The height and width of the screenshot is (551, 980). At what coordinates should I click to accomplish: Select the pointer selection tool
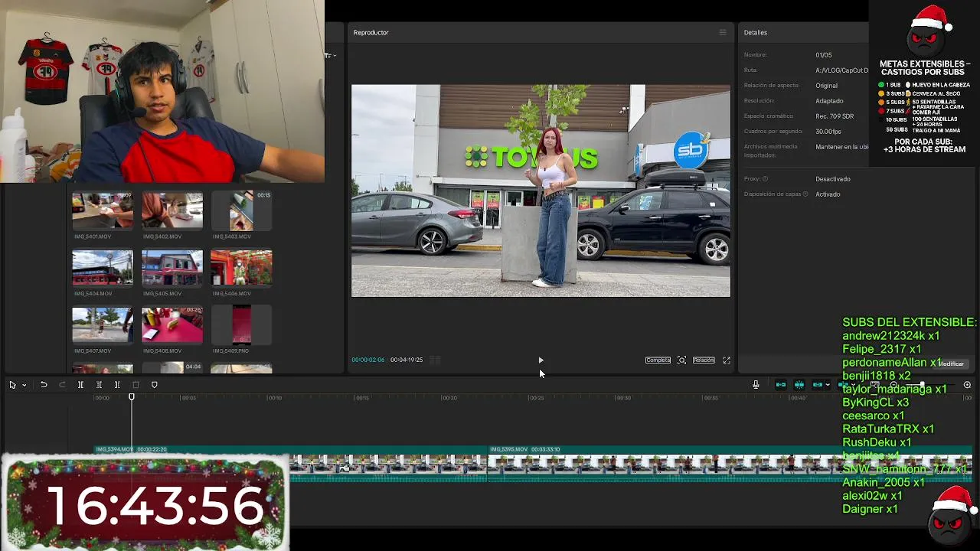click(12, 385)
